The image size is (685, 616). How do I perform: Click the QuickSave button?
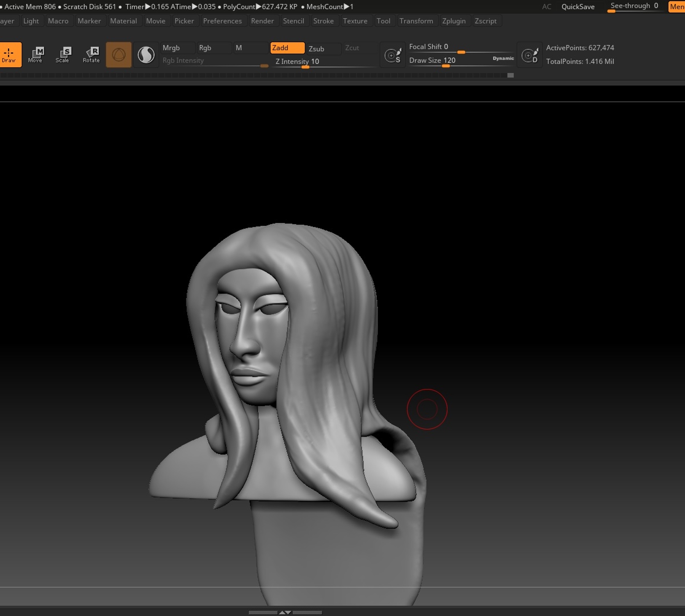coord(578,6)
